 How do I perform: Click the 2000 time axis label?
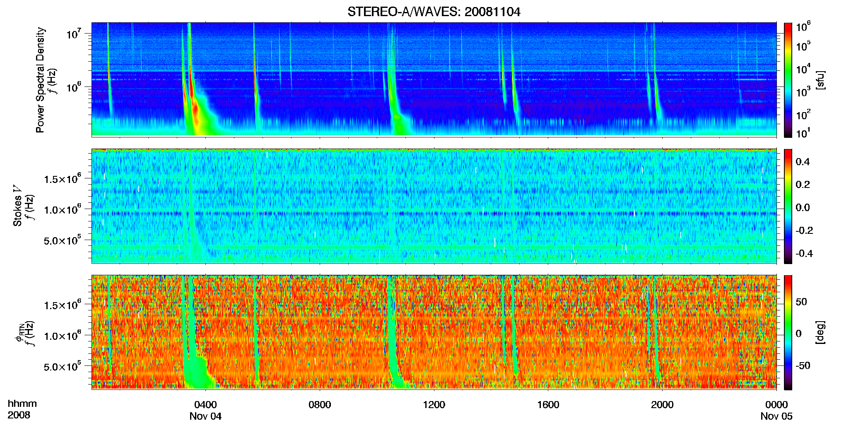click(662, 404)
